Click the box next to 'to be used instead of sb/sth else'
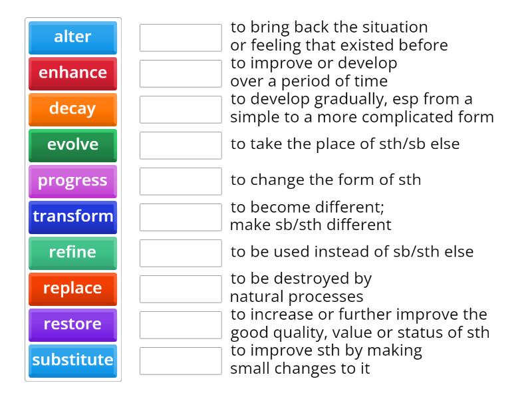 [180, 253]
